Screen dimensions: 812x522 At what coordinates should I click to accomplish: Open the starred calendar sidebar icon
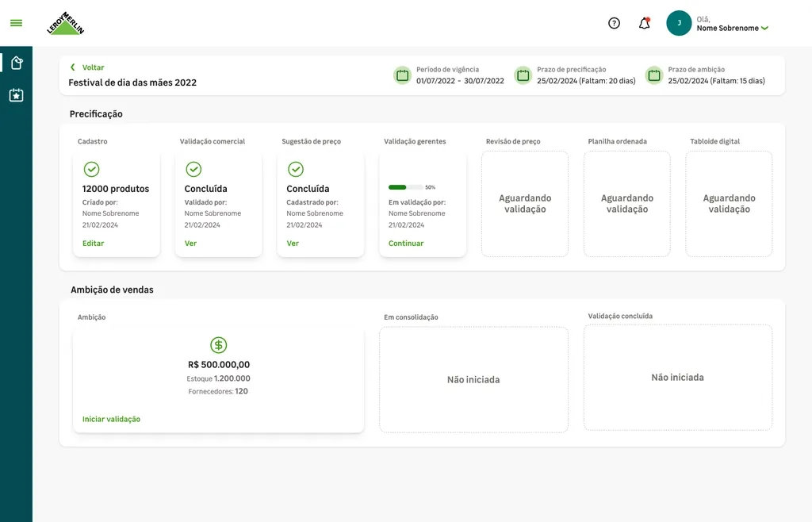(16, 95)
